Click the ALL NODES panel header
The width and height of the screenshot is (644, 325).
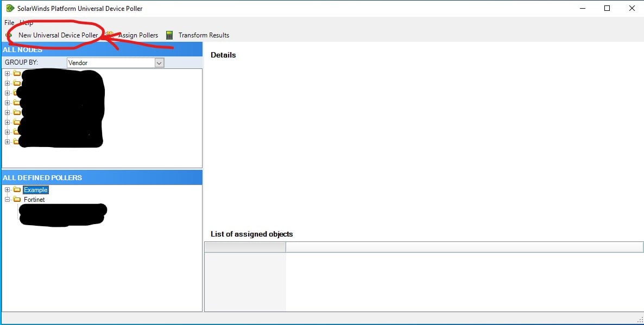102,50
